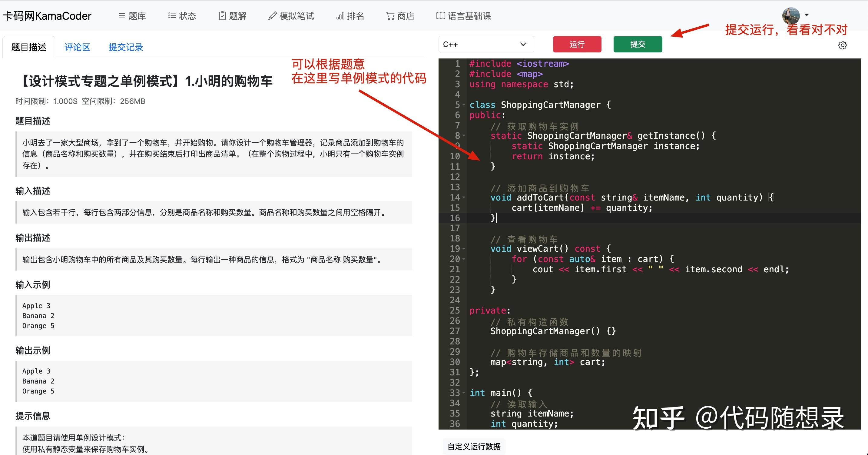The width and height of the screenshot is (868, 455).
Task: Switch to the 评论区 tab
Action: click(77, 47)
